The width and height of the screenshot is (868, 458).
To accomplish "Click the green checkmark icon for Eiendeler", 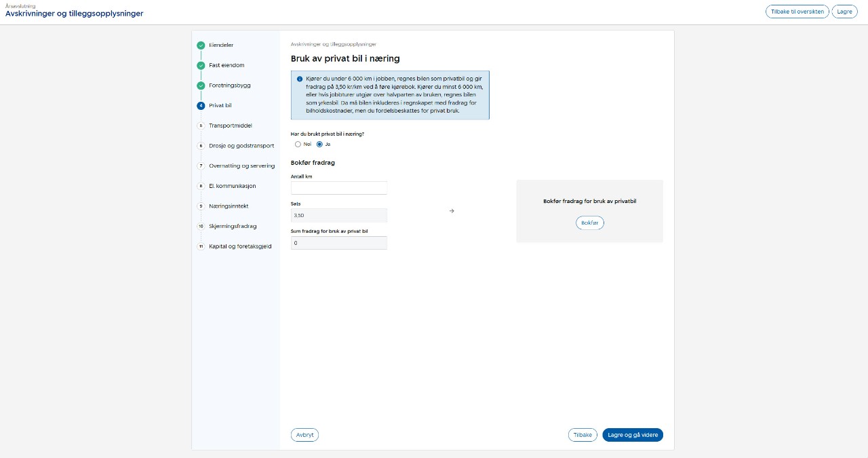I will click(x=201, y=45).
